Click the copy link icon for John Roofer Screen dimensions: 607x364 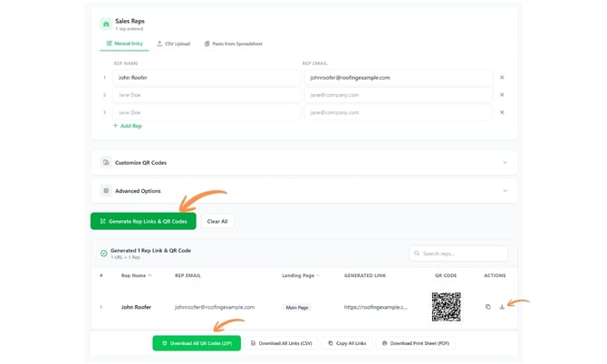[487, 307]
